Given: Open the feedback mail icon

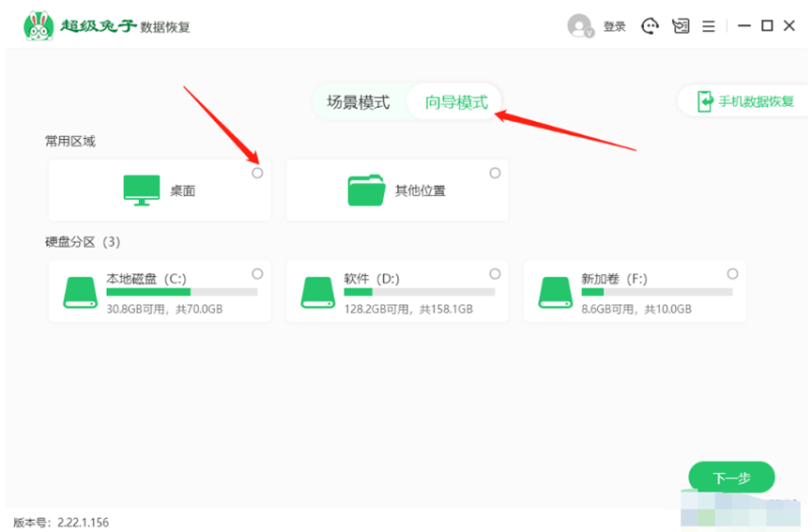Looking at the screenshot, I should [681, 26].
